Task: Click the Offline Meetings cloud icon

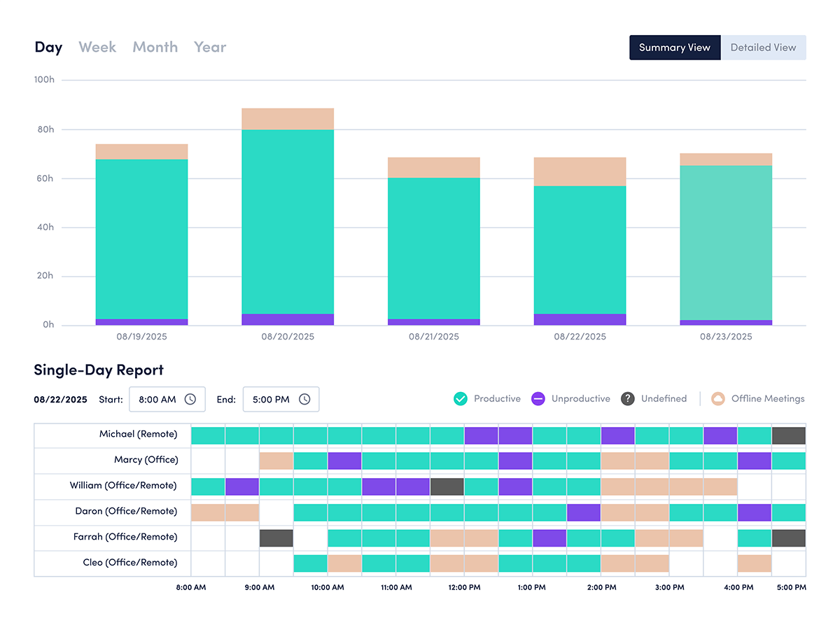Action: point(717,399)
